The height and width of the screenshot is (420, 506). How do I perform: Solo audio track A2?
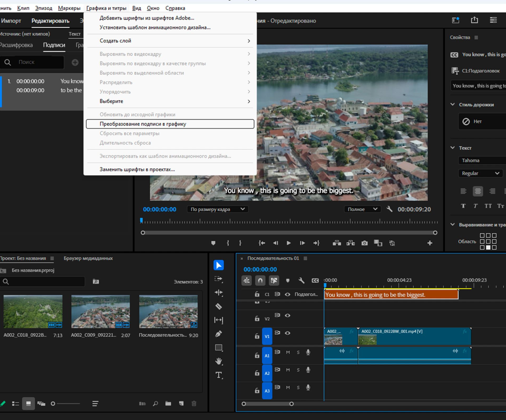click(298, 370)
